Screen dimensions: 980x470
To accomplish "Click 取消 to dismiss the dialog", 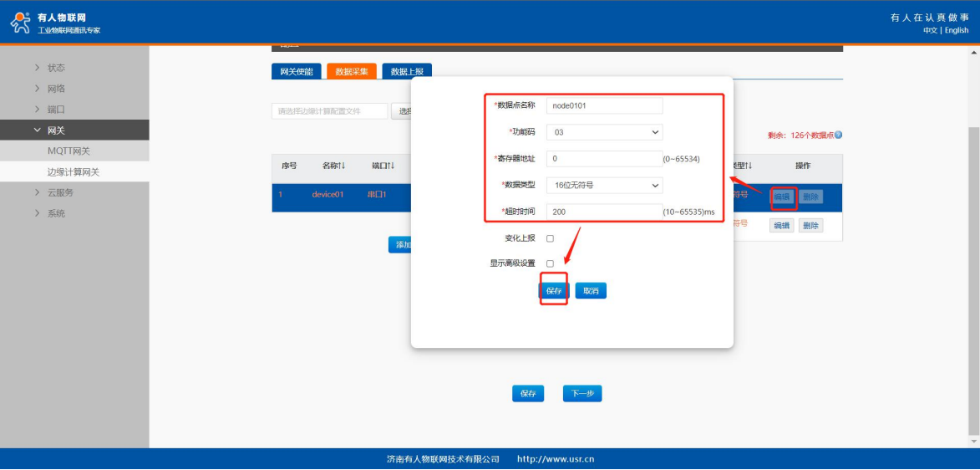I will point(591,291).
